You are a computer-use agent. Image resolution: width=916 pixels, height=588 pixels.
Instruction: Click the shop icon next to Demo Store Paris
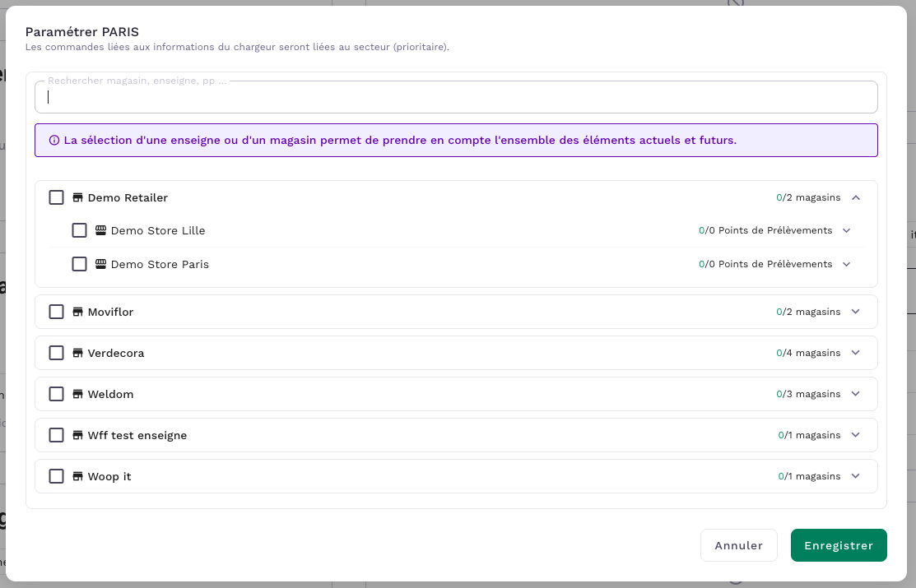[101, 264]
